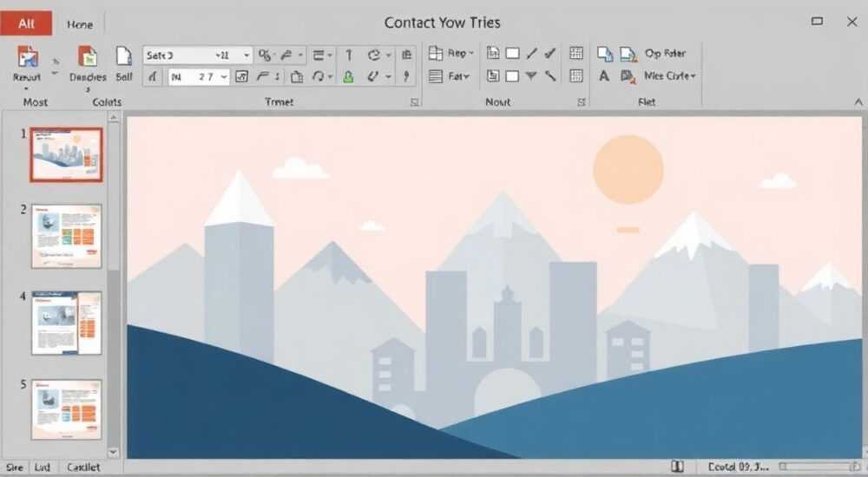Viewport: 868px width, 477px height.
Task: Click the paint format icon beside Nice Ciyfe
Action: point(628,76)
